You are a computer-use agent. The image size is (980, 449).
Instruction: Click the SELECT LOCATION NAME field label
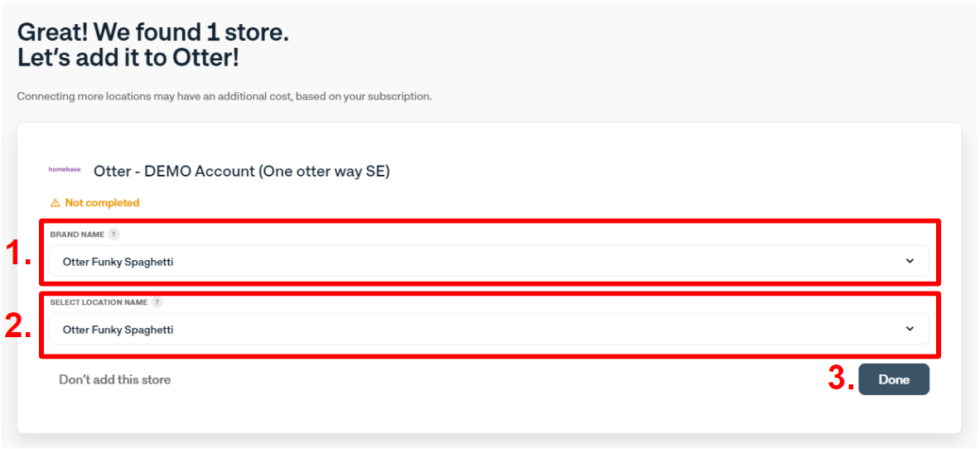point(99,302)
